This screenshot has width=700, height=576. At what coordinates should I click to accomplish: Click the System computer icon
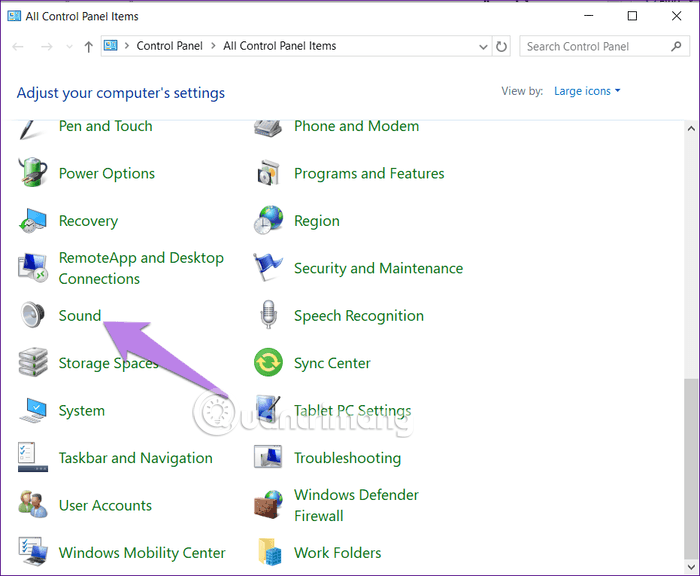[x=33, y=410]
